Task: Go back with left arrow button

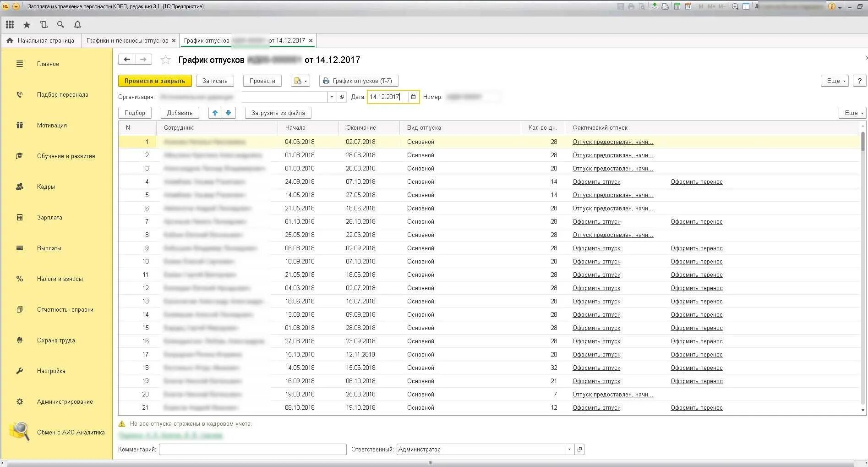Action: click(x=127, y=60)
